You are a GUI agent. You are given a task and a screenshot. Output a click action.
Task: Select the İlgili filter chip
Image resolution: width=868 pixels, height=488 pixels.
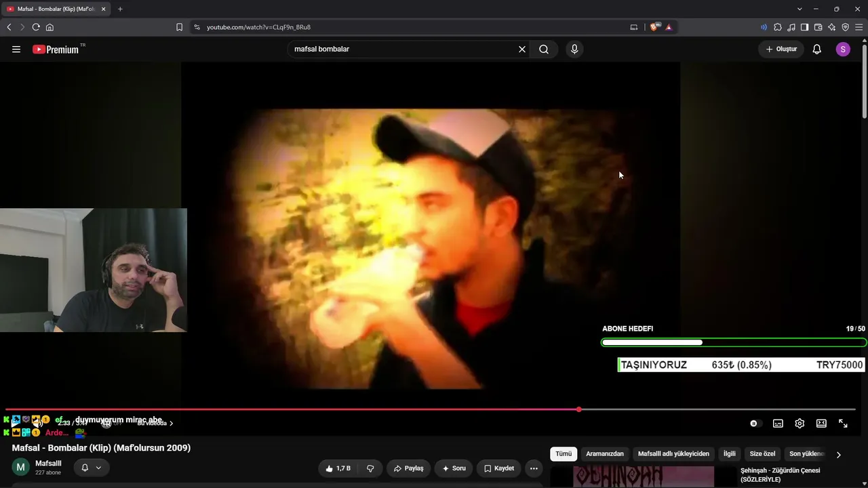coord(729,454)
